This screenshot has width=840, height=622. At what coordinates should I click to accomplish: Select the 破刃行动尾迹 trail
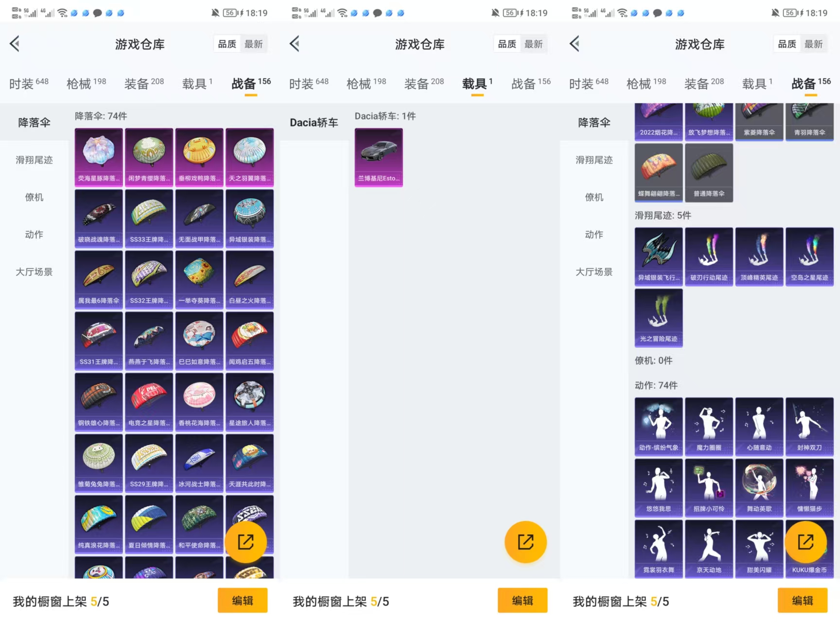709,257
